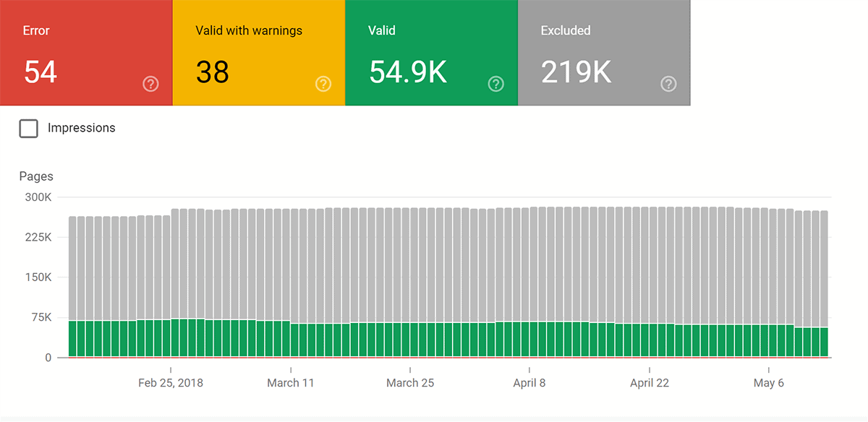
Task: Click the March 25 date label
Action: (410, 383)
